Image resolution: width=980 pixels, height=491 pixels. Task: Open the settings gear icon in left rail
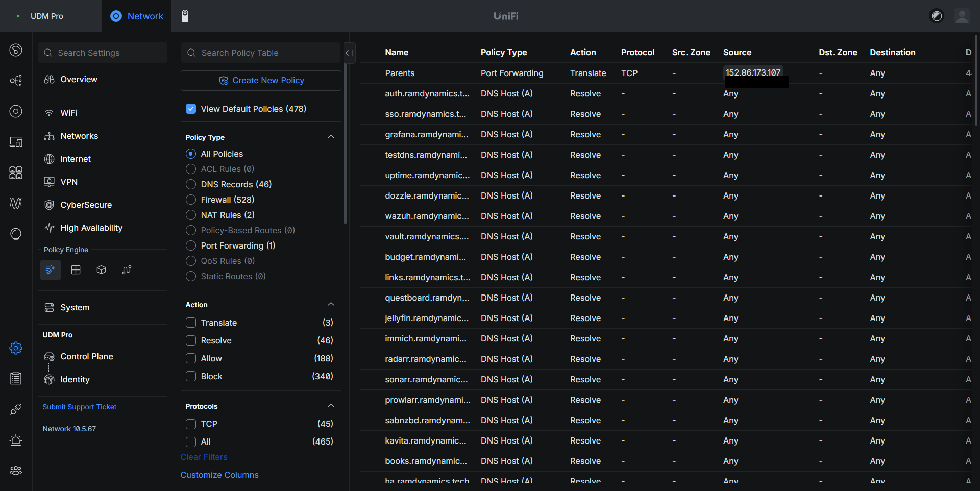16,348
